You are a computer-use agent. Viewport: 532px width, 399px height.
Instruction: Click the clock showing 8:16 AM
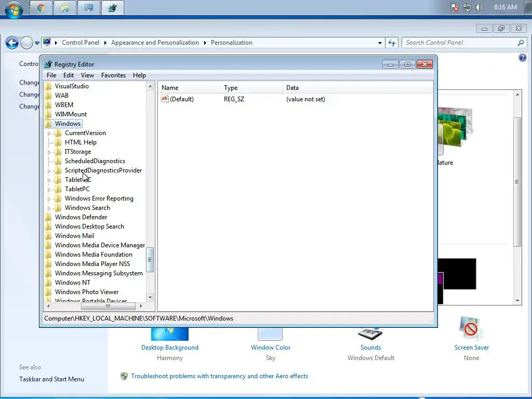pos(505,7)
